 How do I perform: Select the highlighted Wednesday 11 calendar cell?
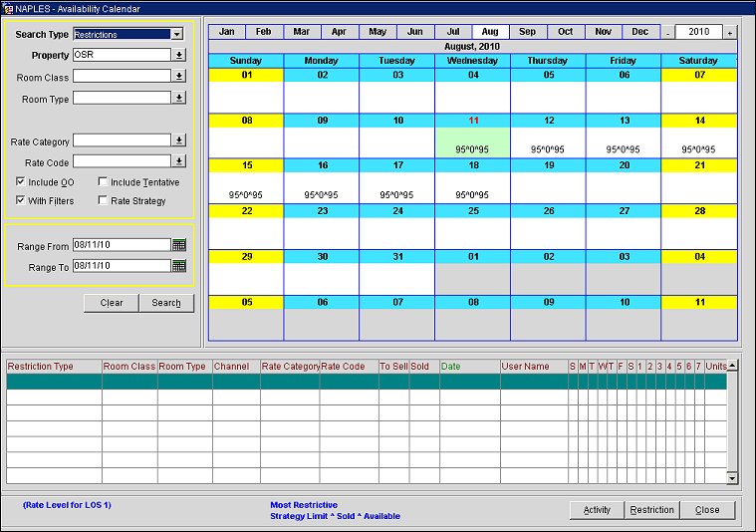472,141
